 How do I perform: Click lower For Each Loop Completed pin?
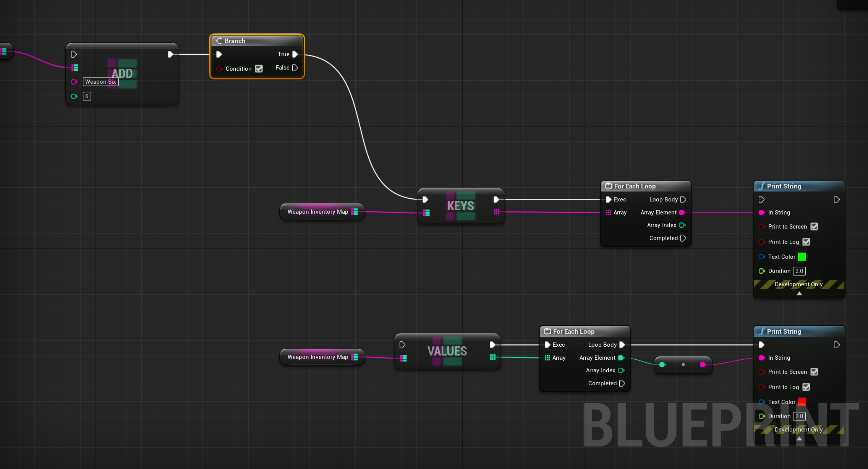(622, 383)
